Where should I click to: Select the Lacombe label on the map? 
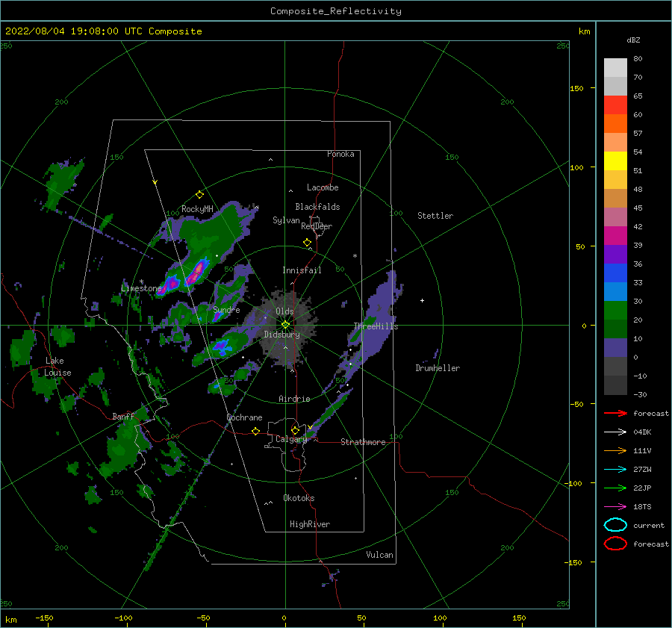coord(323,187)
